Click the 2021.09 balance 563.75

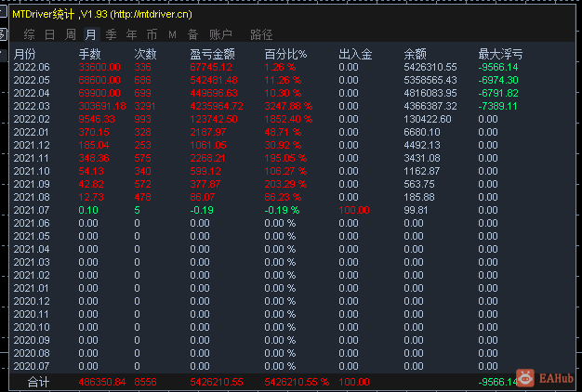419,184
